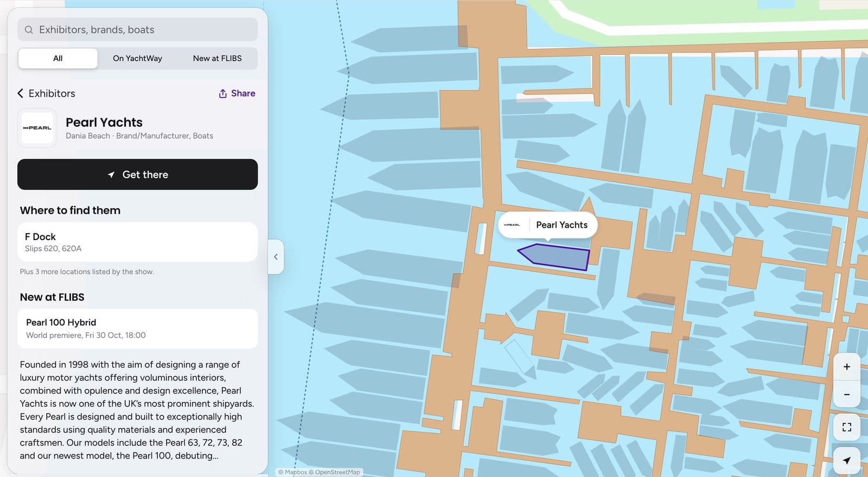Open the Mapbox attribution link
The image size is (868, 477).
293,472
